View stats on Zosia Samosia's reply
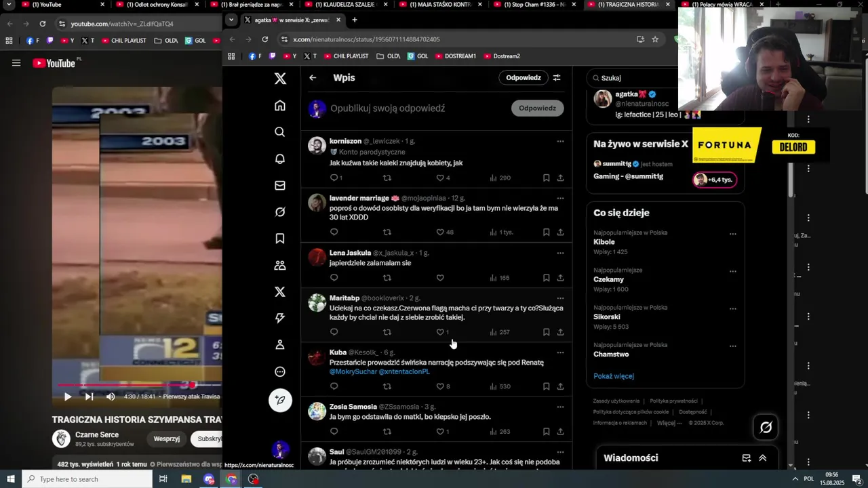The image size is (868, 488). point(500,432)
